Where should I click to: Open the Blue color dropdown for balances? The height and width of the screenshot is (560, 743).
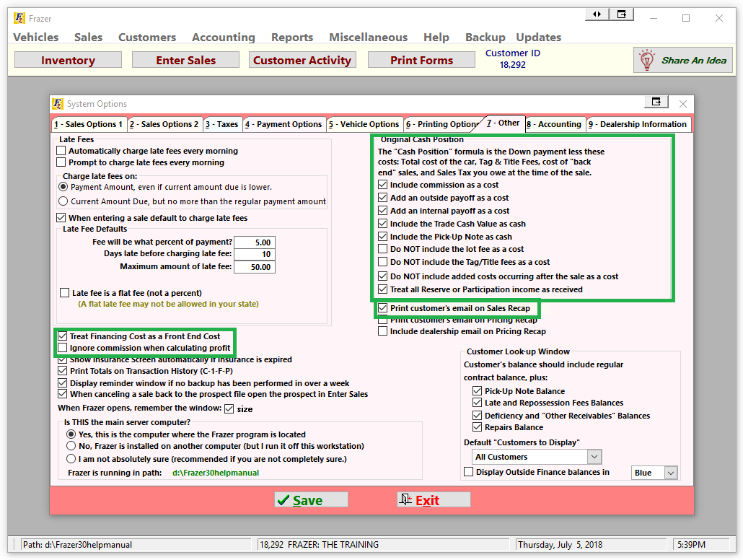coord(670,473)
